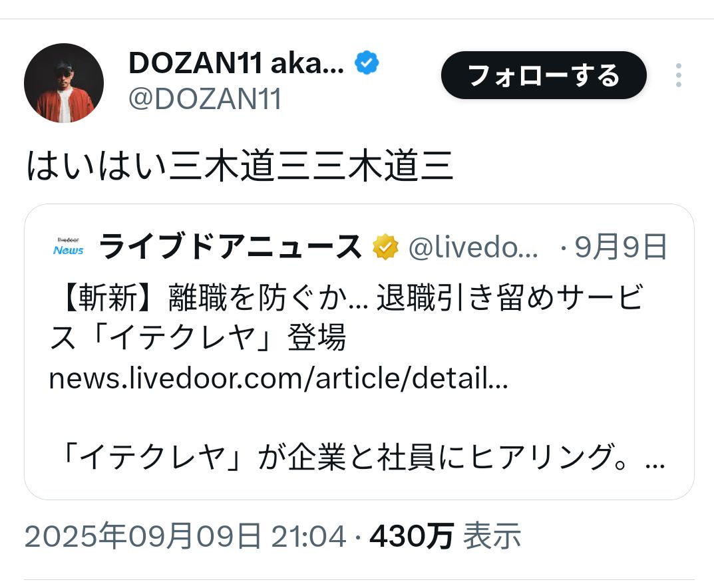Follow DOZAN11 with the フォローする button
The width and height of the screenshot is (714, 588).
pyautogui.click(x=544, y=75)
